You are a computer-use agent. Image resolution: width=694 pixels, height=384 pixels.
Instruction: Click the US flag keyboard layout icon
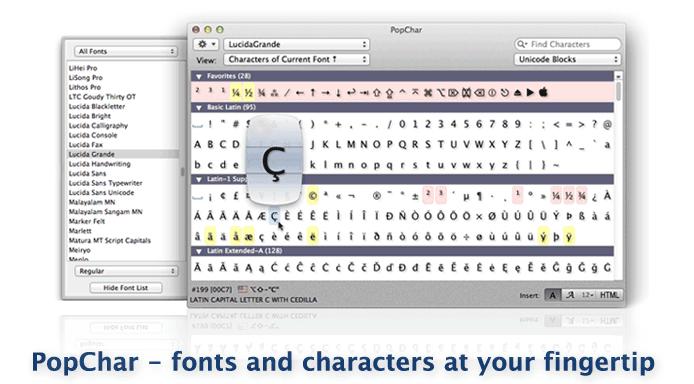coord(242,289)
